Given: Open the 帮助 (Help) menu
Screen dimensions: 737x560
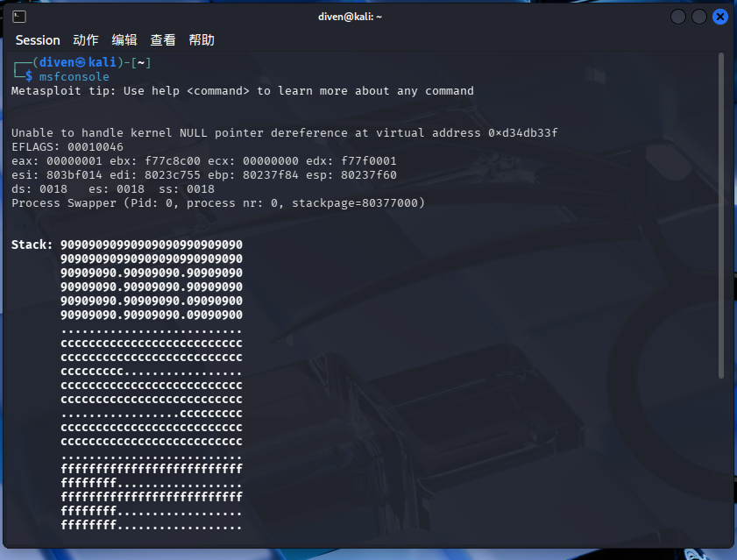Looking at the screenshot, I should click(202, 40).
